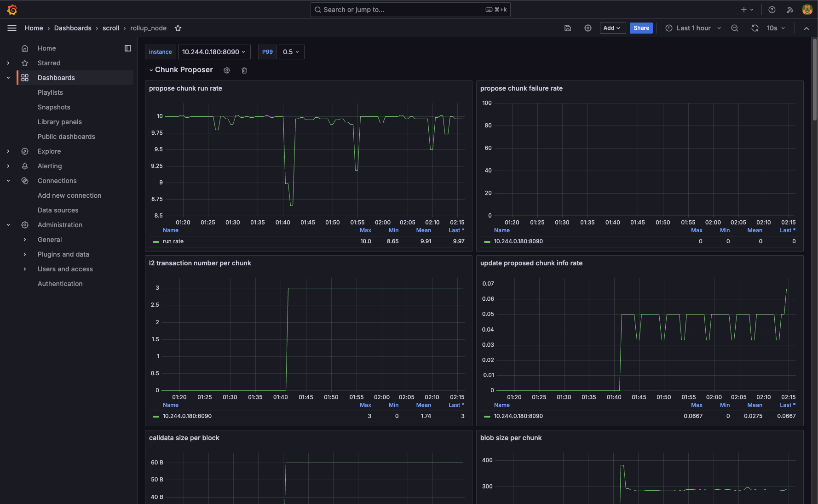Open Chunk Proposer row options gear
This screenshot has height=504, width=818.
227,70
